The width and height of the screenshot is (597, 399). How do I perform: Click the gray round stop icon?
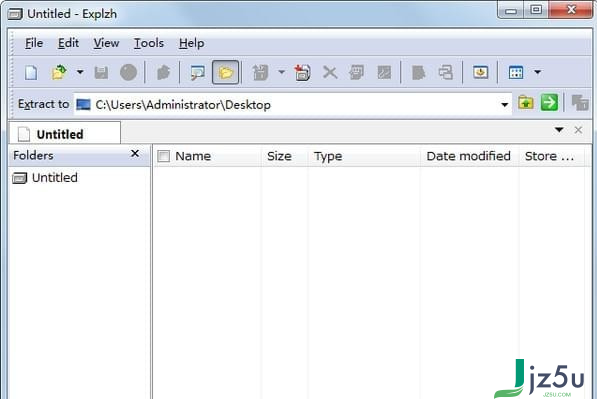click(128, 72)
